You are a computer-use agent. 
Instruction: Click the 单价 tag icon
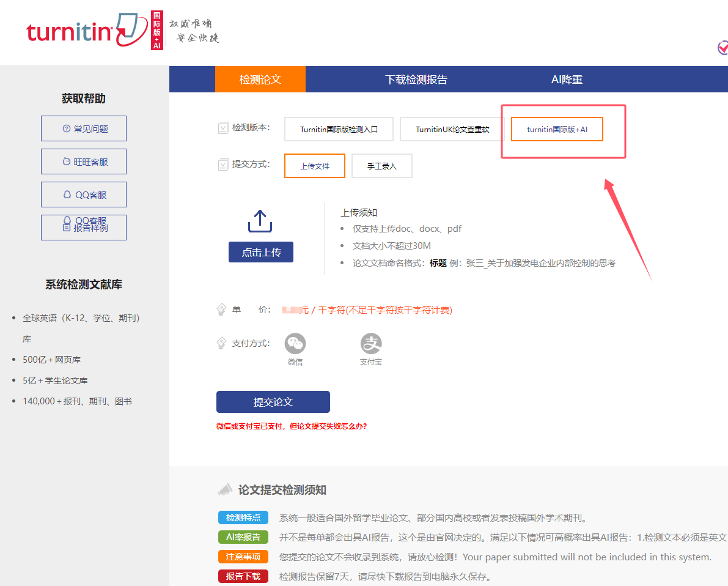click(221, 310)
